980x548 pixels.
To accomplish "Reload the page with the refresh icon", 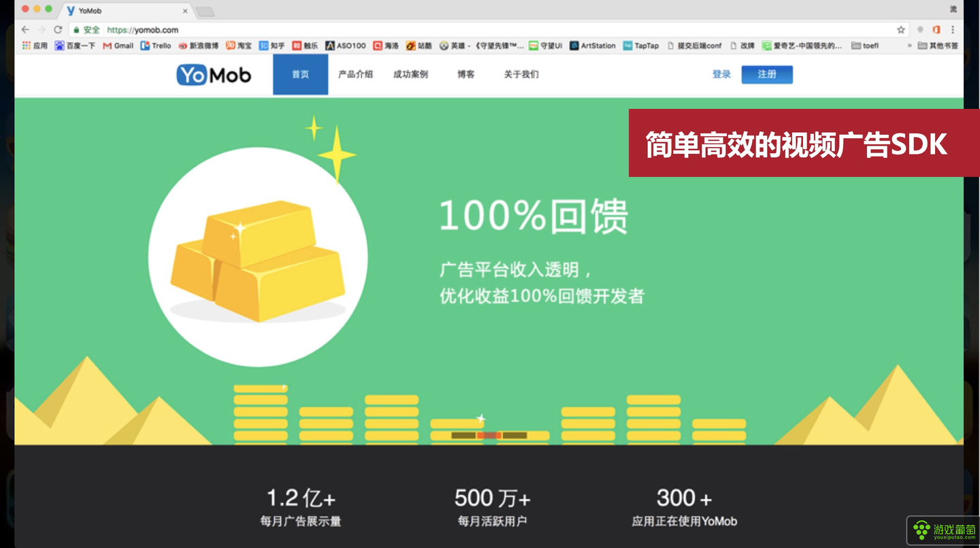I will (x=58, y=30).
